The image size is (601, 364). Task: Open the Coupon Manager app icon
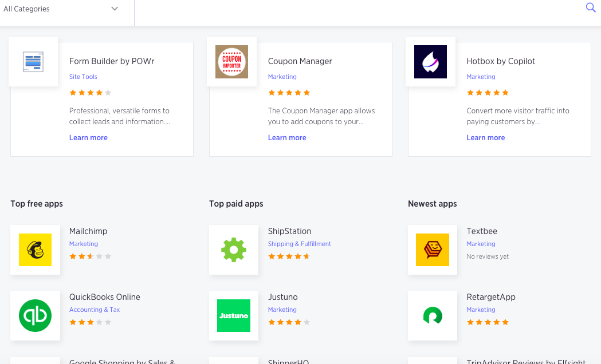(x=231, y=62)
